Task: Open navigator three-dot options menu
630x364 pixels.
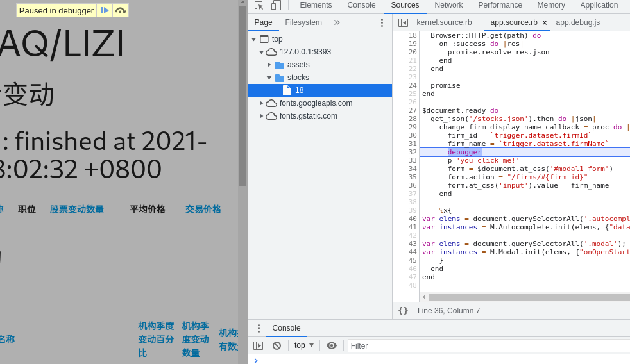Action: coord(382,23)
